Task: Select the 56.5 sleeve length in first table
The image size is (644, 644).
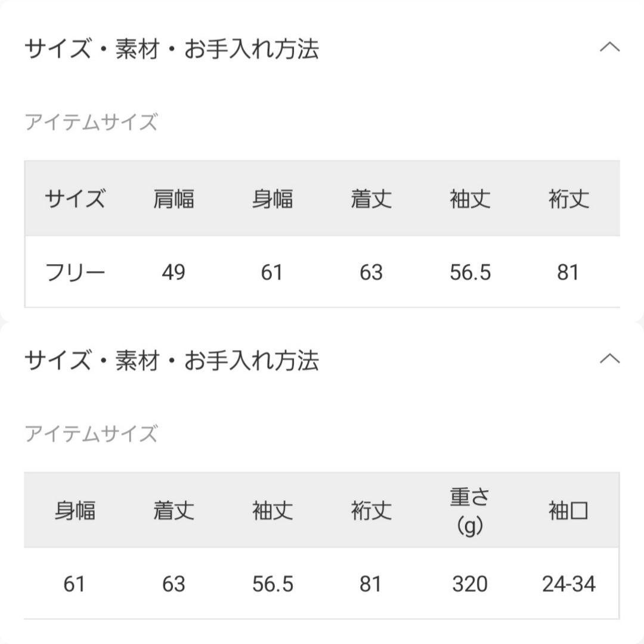Action: coord(470,273)
